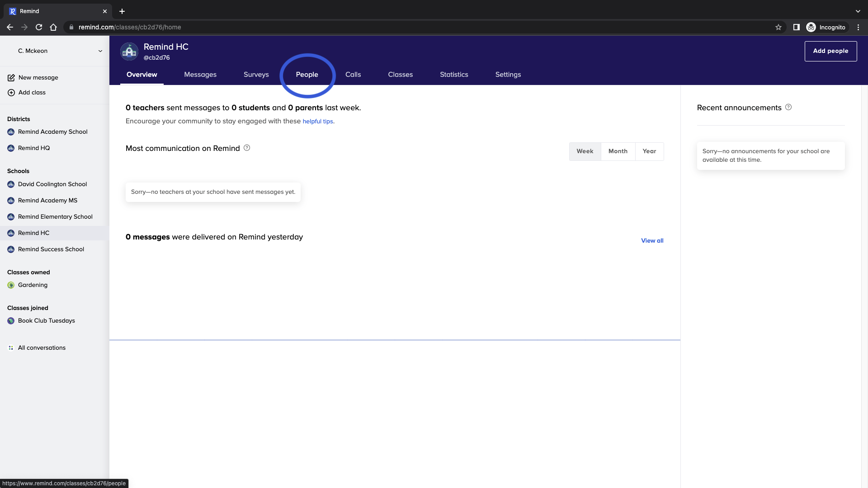Open the Chrome three-dot menu
The width and height of the screenshot is (868, 488).
[858, 27]
